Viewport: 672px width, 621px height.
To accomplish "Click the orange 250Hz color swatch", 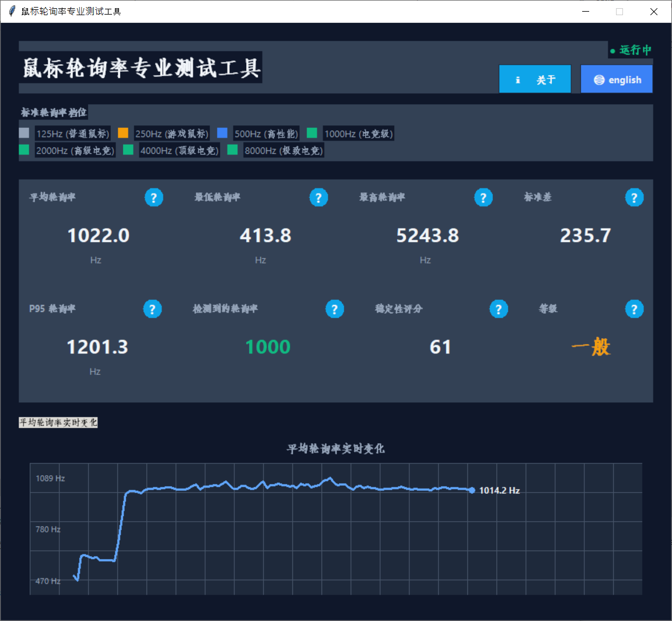I will pyautogui.click(x=123, y=133).
